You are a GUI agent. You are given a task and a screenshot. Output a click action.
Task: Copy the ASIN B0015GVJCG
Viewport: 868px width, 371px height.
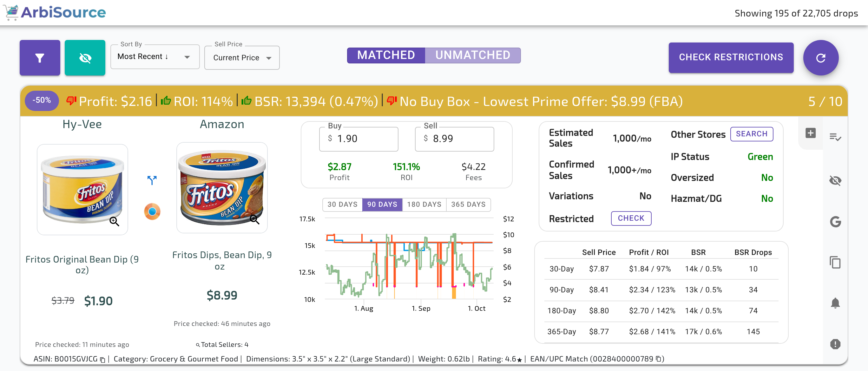pos(102,360)
